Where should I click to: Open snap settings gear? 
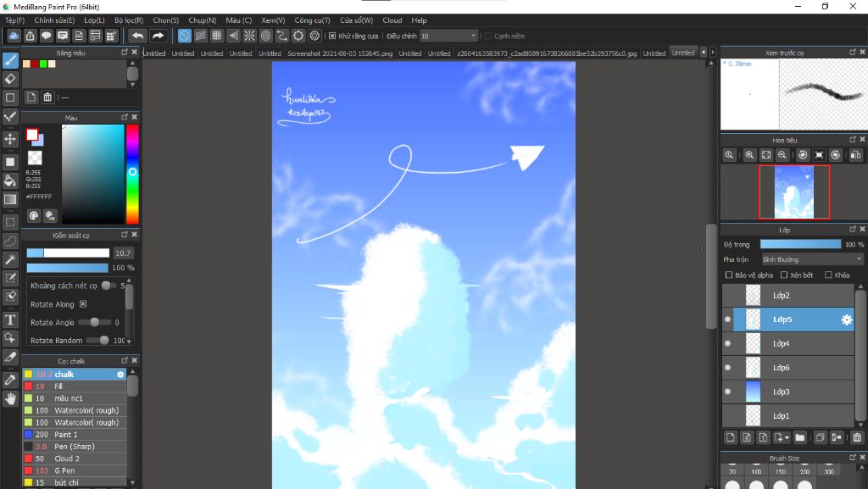pos(315,36)
